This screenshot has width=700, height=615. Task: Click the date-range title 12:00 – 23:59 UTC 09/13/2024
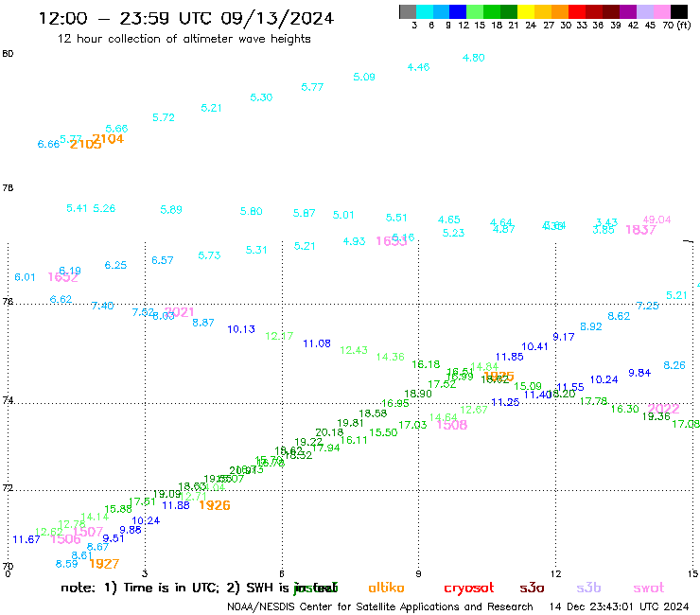pos(186,18)
